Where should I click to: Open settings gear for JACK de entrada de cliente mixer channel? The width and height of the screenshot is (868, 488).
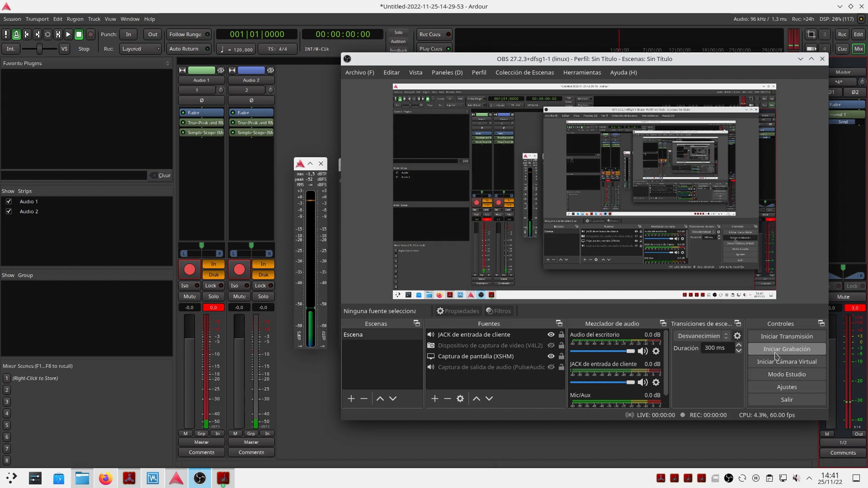tap(656, 382)
